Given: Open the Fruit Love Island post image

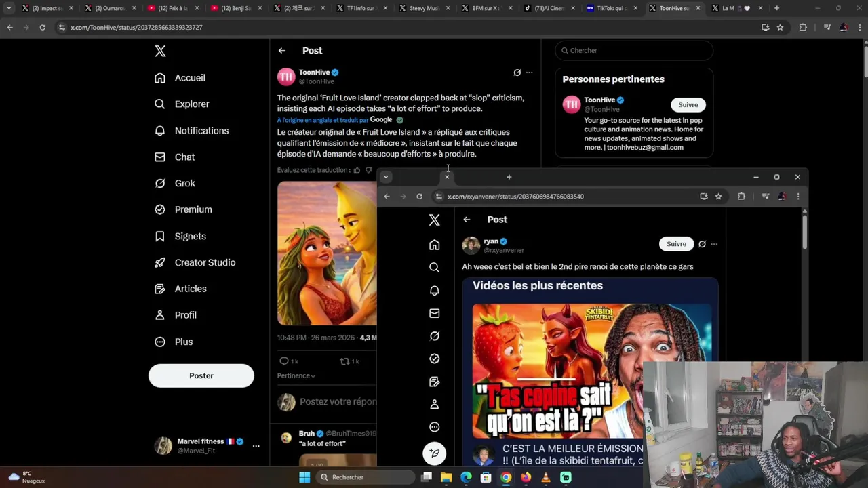Looking at the screenshot, I should (x=327, y=253).
